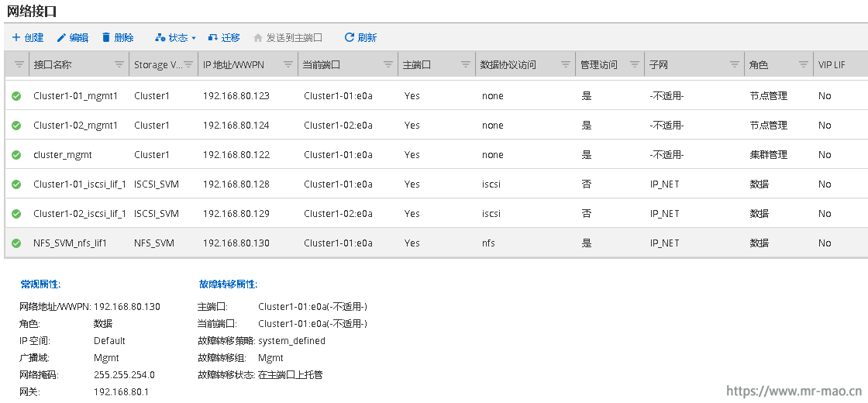Open the filter icon in 当前端口 column

[x=388, y=64]
